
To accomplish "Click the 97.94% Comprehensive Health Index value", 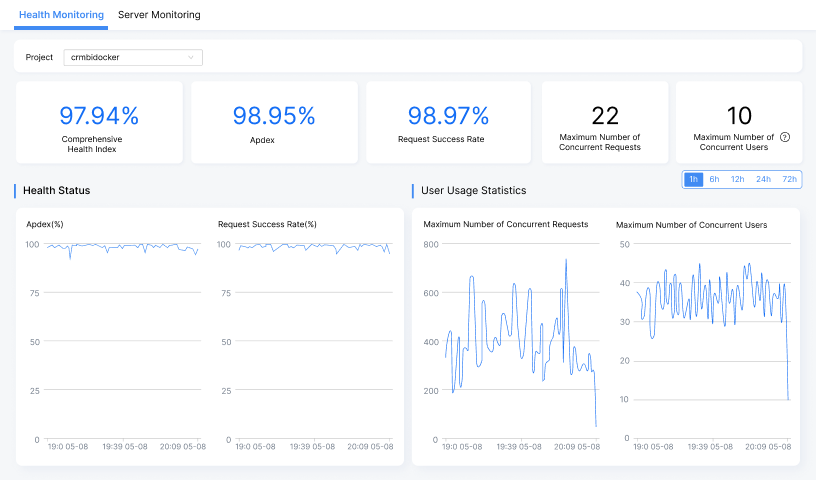I will coord(99,115).
